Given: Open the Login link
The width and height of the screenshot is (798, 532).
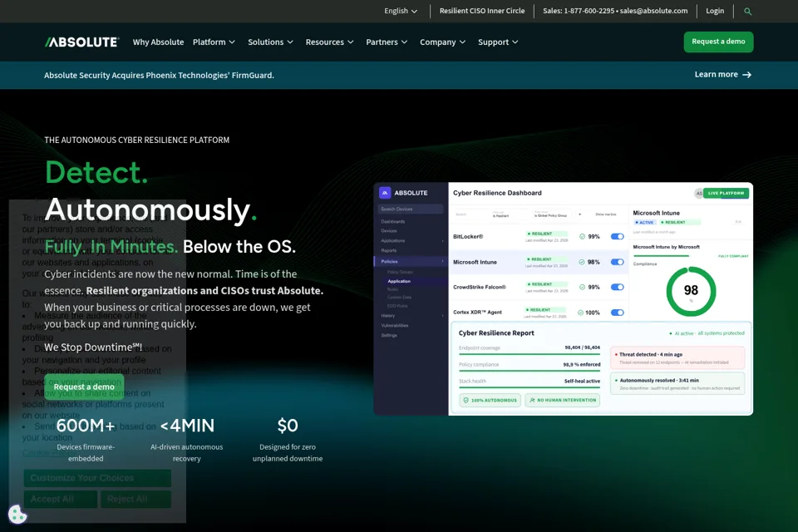Looking at the screenshot, I should click(715, 11).
